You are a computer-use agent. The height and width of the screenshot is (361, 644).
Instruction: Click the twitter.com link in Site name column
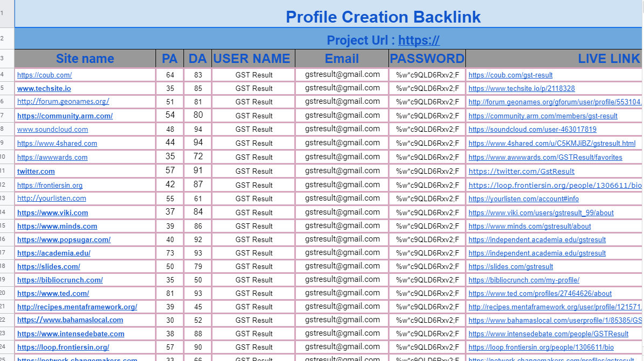(36, 171)
